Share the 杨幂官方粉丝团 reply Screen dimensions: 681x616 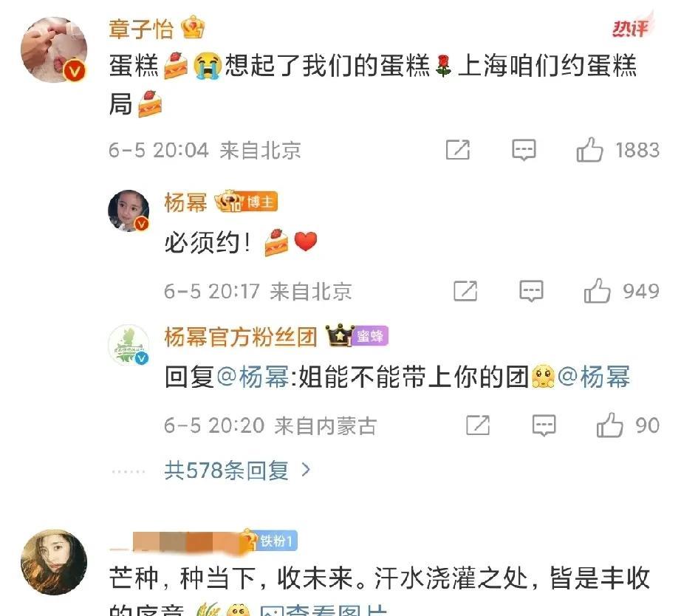478,425
